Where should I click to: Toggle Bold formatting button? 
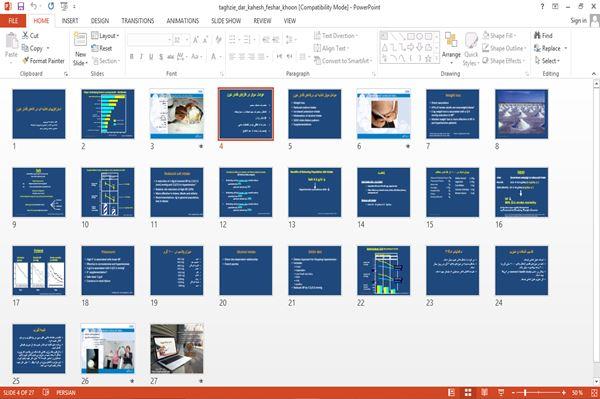click(132, 57)
